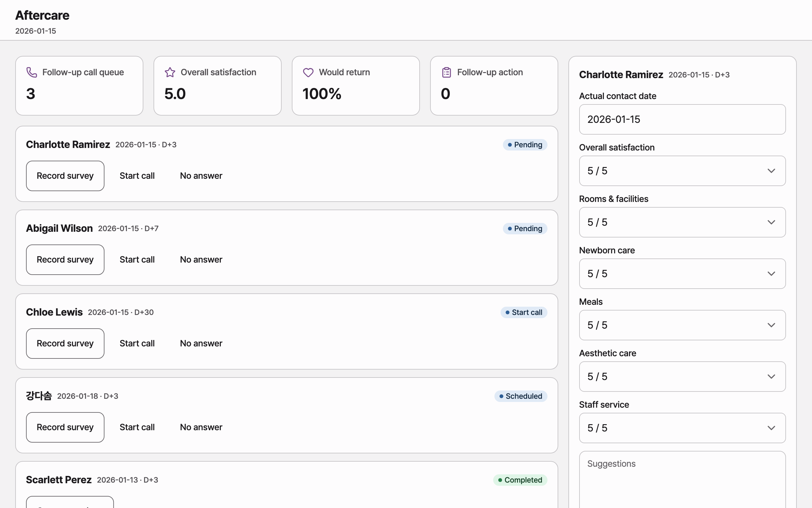The height and width of the screenshot is (508, 812).
Task: Open the Aesthetic care rating dropdown
Action: coord(682,376)
